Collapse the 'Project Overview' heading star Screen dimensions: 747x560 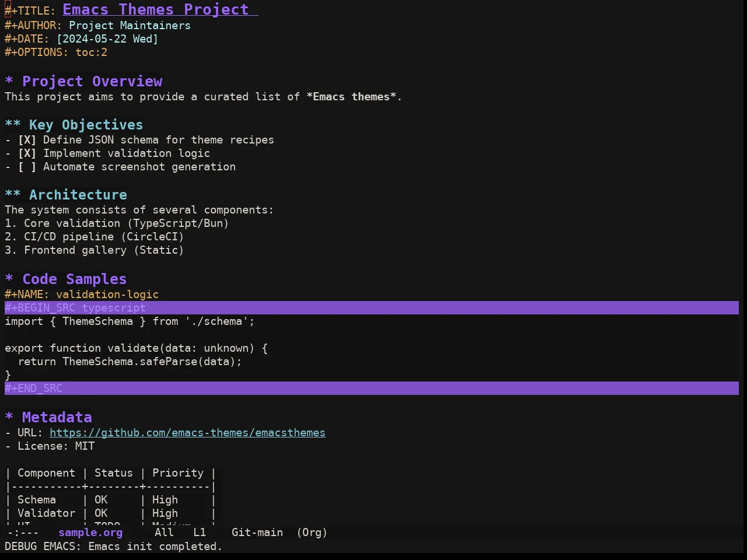9,82
